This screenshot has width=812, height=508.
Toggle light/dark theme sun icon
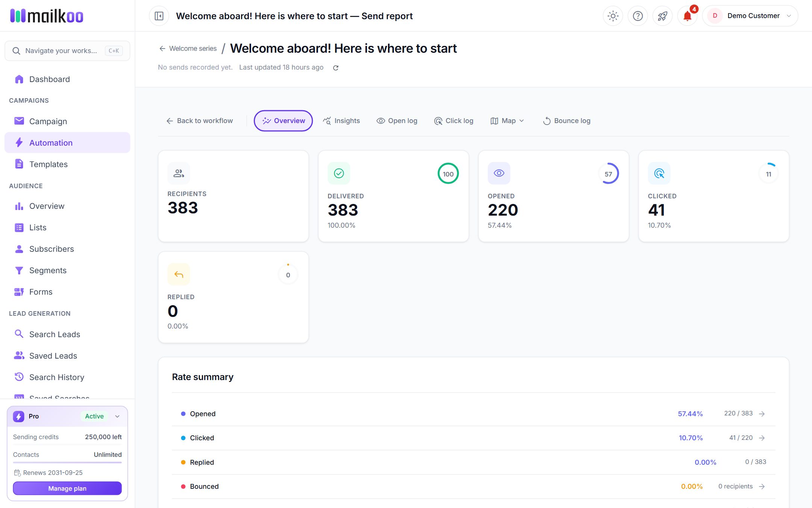(x=613, y=16)
